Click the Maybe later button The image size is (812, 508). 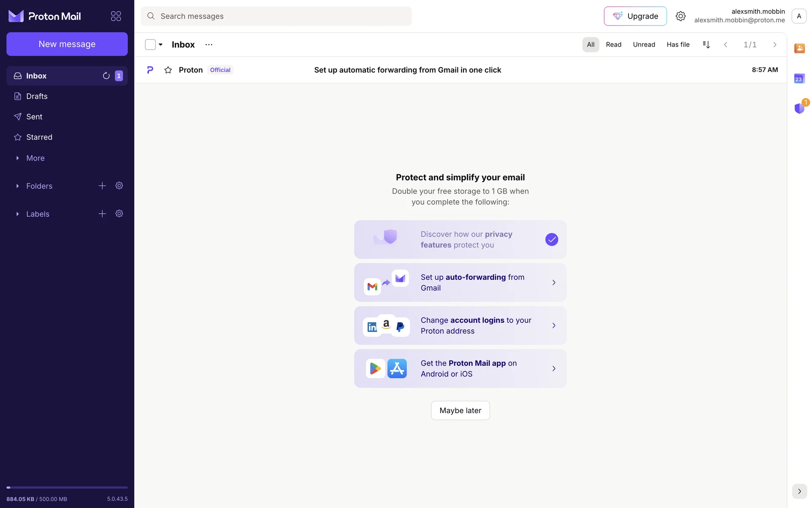pyautogui.click(x=460, y=410)
